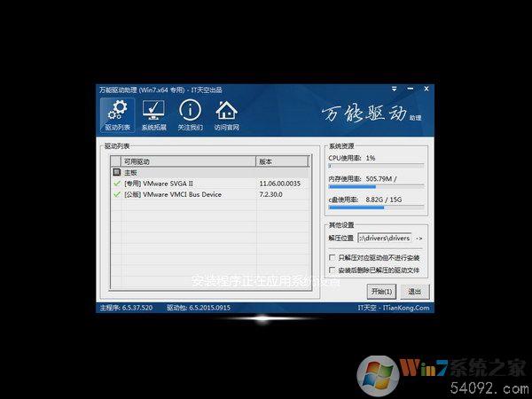Viewport: 532px width, 399px height.
Task: Click the 内存使用率 progress bar
Action: (x=376, y=186)
